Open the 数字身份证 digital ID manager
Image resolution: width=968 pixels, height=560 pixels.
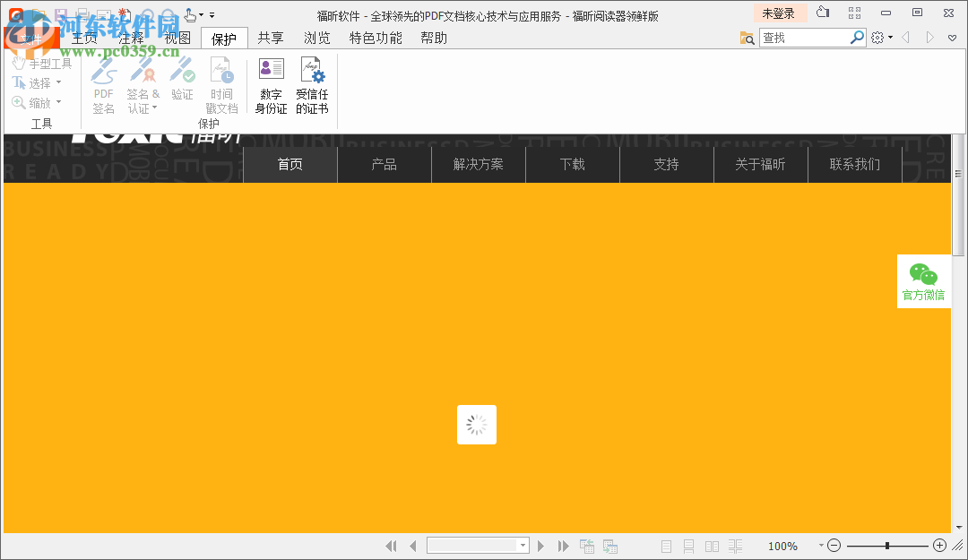(x=271, y=84)
